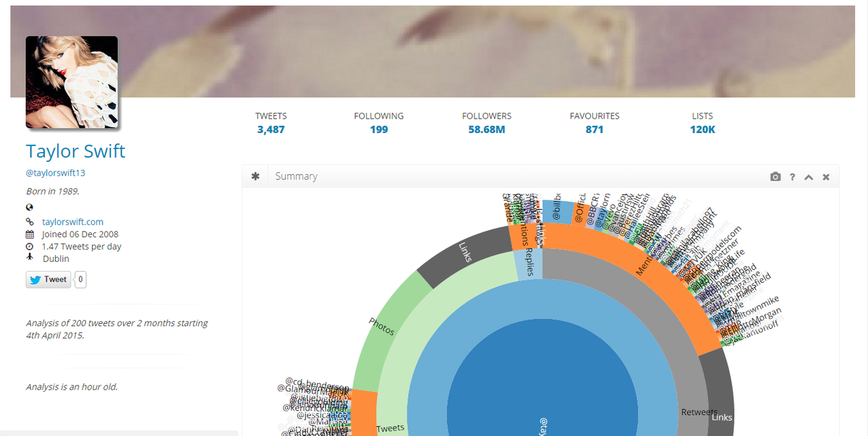Visit the taylorswift.com website link
Image resolution: width=868 pixels, height=436 pixels.
(x=73, y=222)
